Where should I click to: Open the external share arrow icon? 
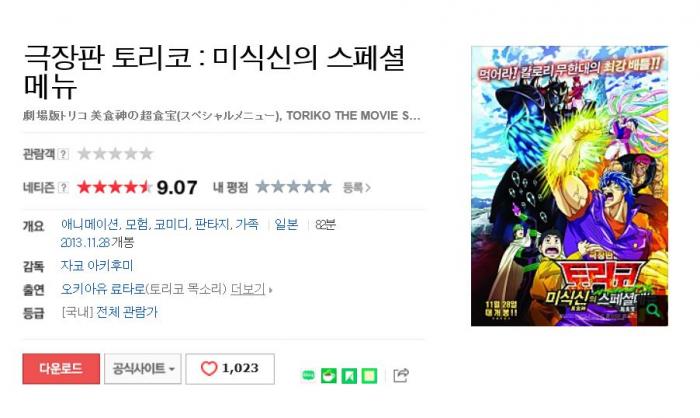(401, 375)
